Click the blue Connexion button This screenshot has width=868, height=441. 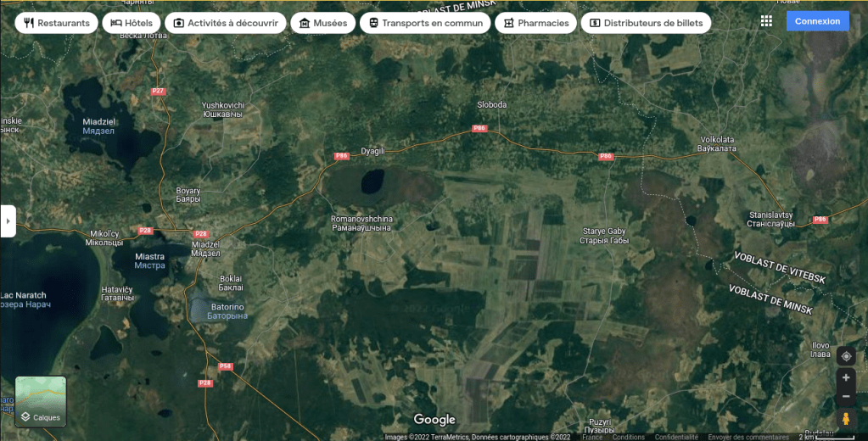pos(817,21)
